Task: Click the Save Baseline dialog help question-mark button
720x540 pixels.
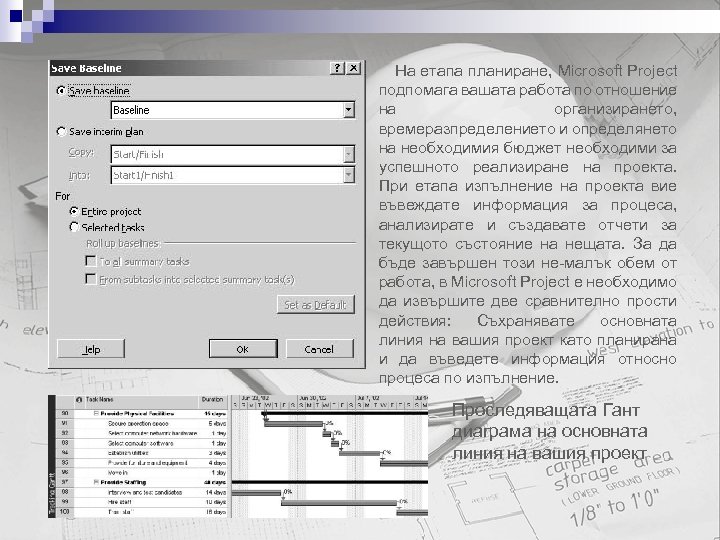Action: (x=337, y=68)
